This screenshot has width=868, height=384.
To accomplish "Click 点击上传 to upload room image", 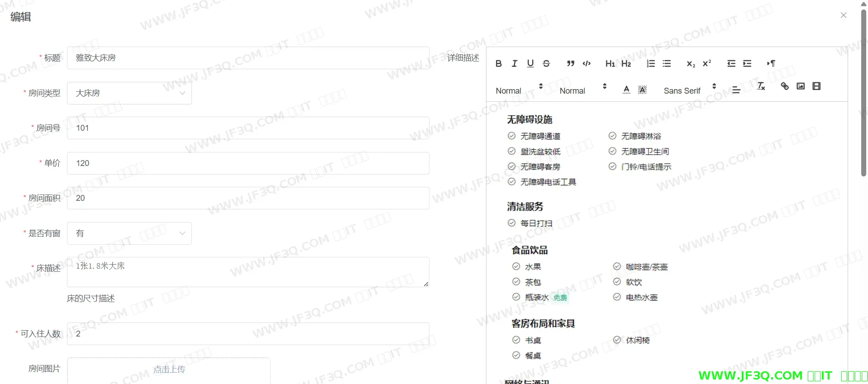I will (169, 370).
